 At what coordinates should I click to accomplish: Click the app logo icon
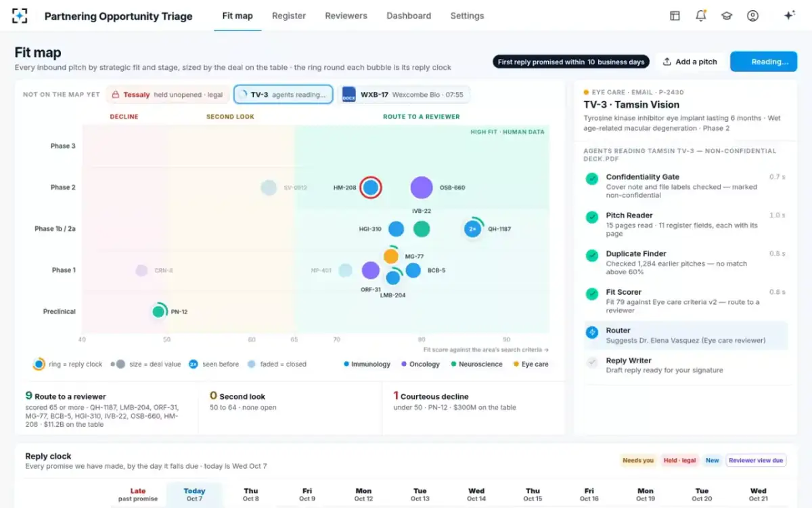(x=20, y=16)
